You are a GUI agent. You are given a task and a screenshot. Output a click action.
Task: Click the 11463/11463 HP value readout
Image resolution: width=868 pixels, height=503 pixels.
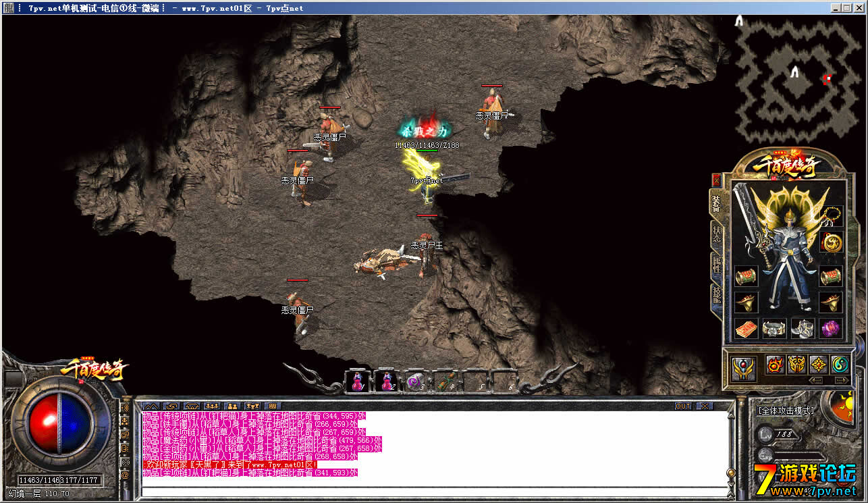40,480
